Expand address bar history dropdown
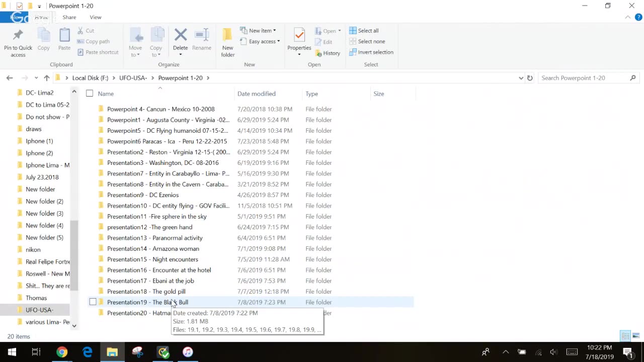This screenshot has width=644, height=362. click(x=521, y=78)
